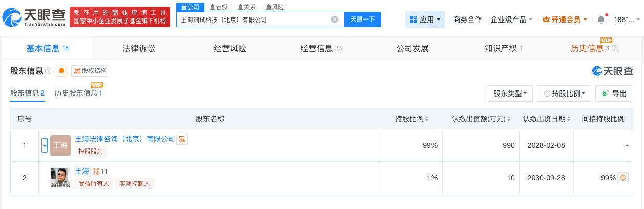Screen dimensions: 644x209
Task: Clear the search box with the X icon
Action: (x=335, y=20)
